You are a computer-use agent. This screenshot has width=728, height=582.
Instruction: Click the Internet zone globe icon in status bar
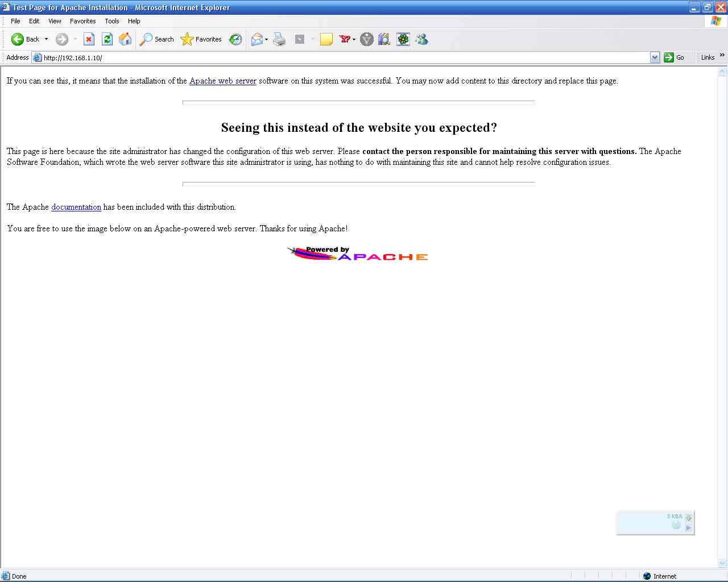click(x=647, y=576)
